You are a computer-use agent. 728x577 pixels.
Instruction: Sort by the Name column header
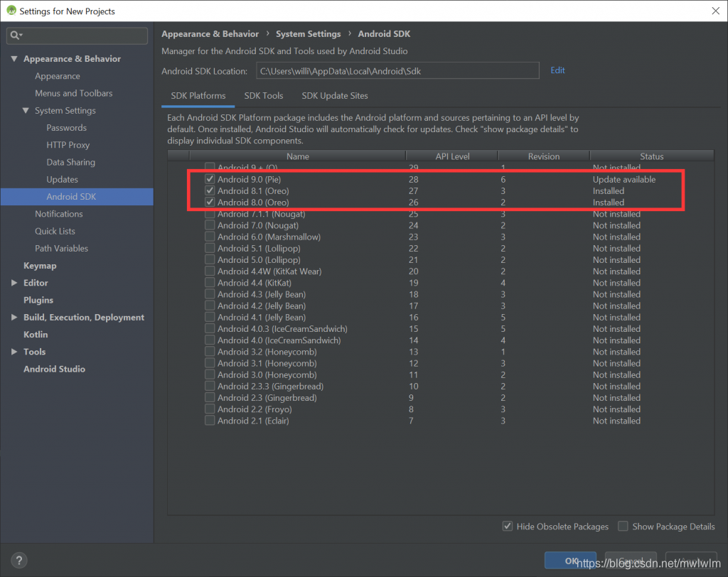click(298, 156)
